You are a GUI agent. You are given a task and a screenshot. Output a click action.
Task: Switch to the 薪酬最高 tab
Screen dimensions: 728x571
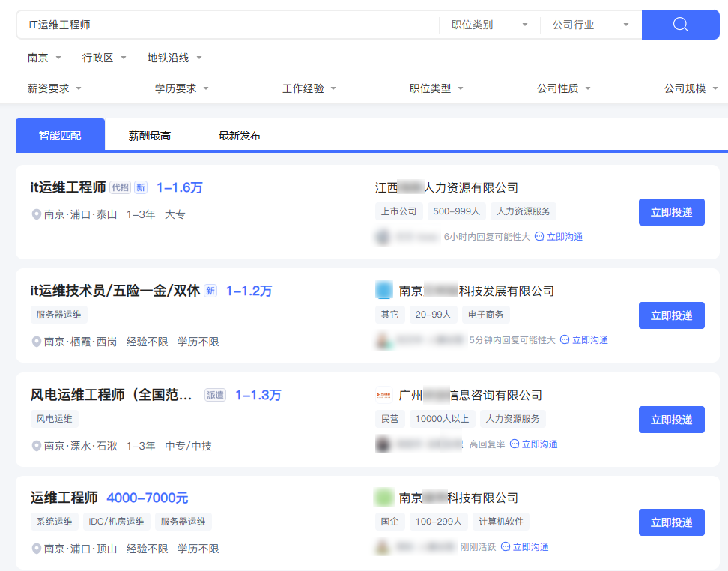click(x=150, y=136)
